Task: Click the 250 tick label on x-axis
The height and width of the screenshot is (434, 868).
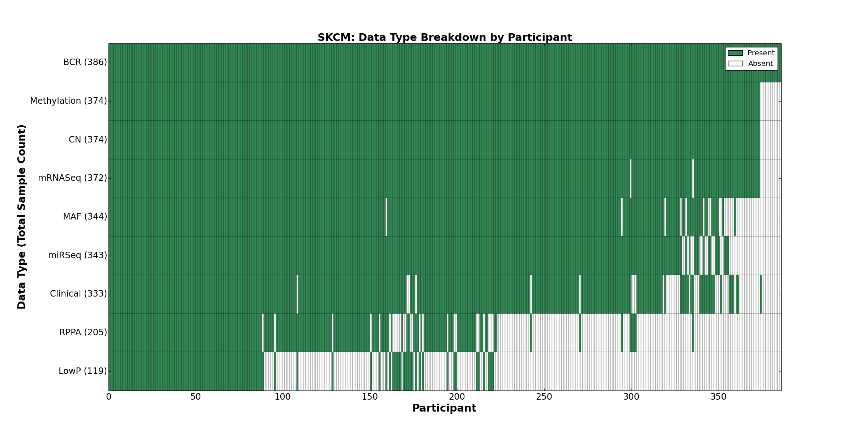Action: [x=544, y=397]
